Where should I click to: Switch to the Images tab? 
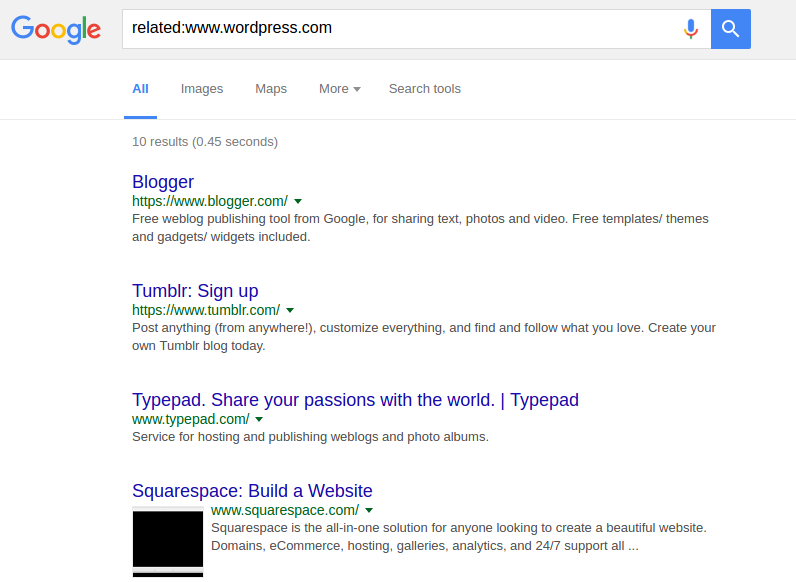tap(202, 89)
